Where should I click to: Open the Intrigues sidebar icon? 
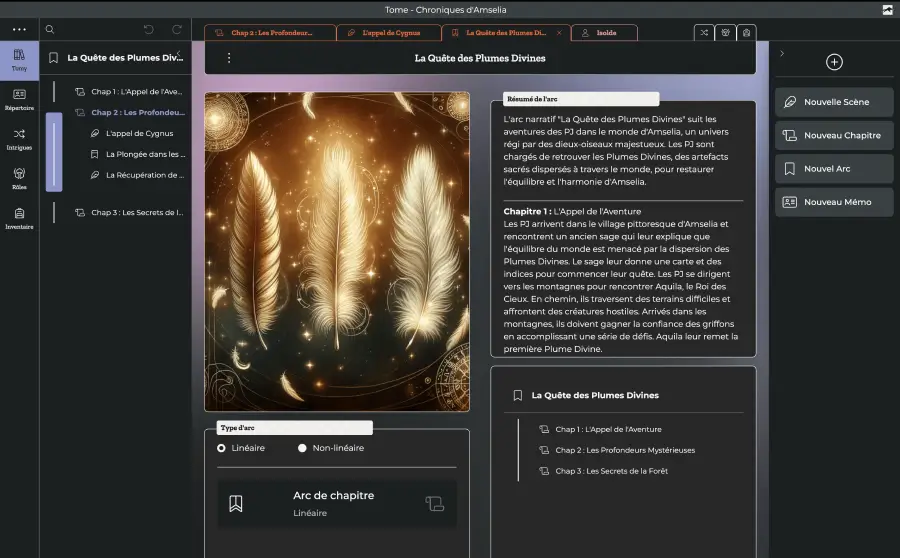click(x=19, y=139)
